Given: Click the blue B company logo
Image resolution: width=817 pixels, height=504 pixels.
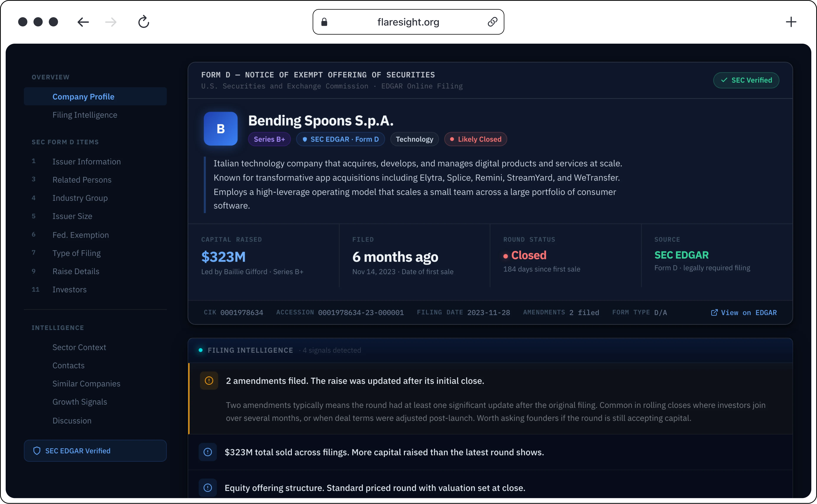Looking at the screenshot, I should pyautogui.click(x=220, y=129).
